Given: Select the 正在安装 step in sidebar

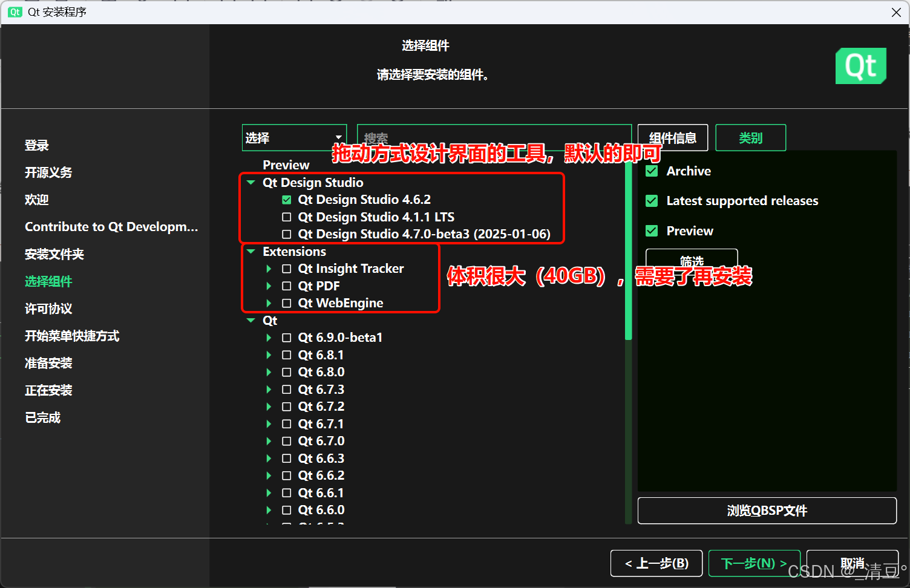Looking at the screenshot, I should click(48, 390).
